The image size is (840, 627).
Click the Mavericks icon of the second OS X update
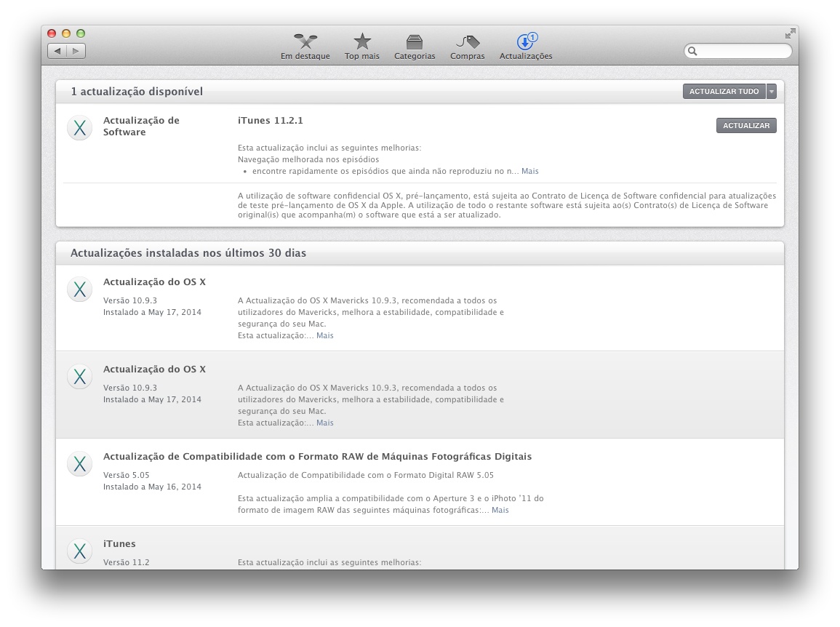[80, 376]
